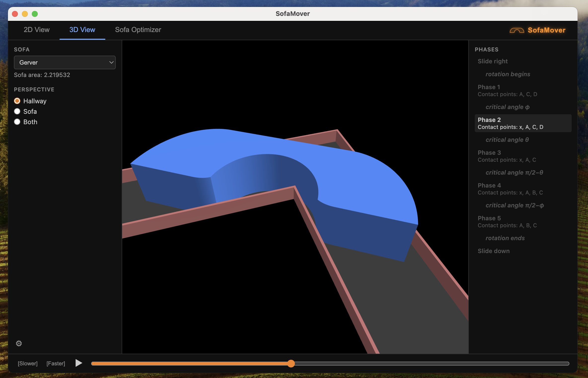Click the [Faster] button
588x378 pixels.
pyautogui.click(x=56, y=363)
